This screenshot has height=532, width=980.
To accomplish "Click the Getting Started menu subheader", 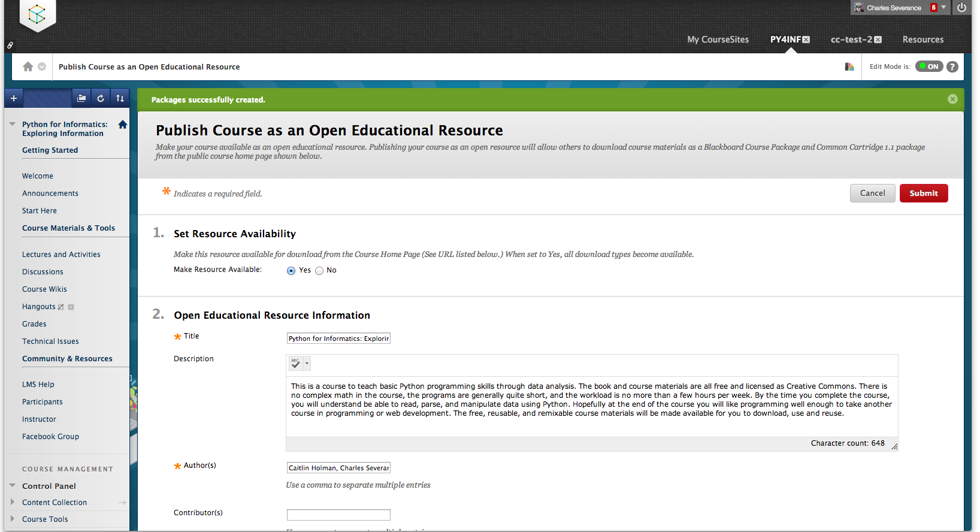I will [50, 150].
